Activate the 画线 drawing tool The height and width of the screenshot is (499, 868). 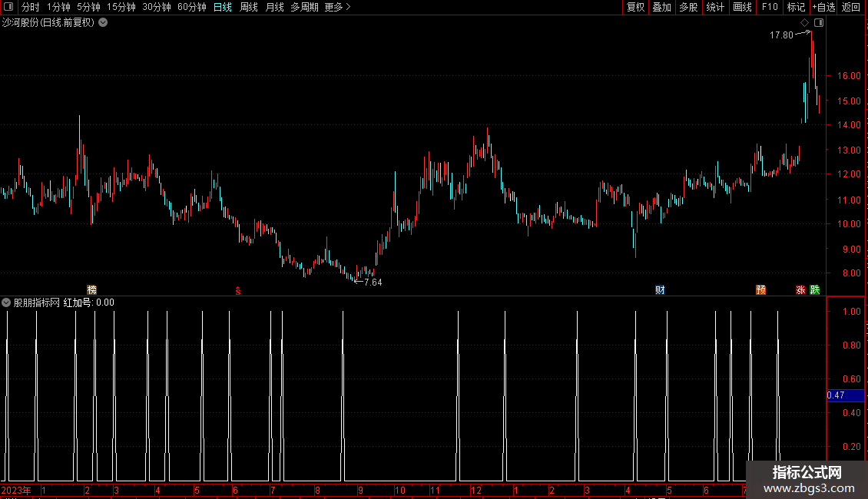click(x=742, y=7)
